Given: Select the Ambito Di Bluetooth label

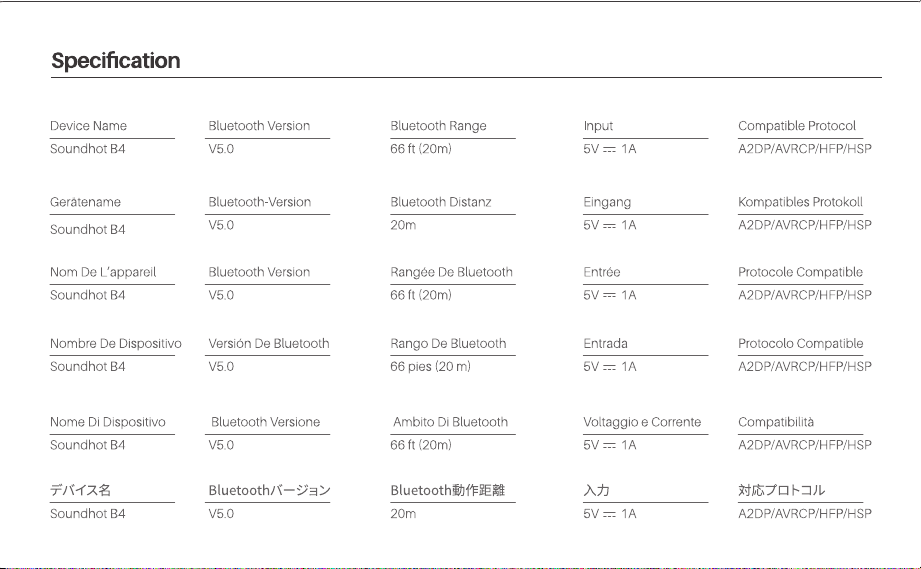Looking at the screenshot, I should coord(450,422).
